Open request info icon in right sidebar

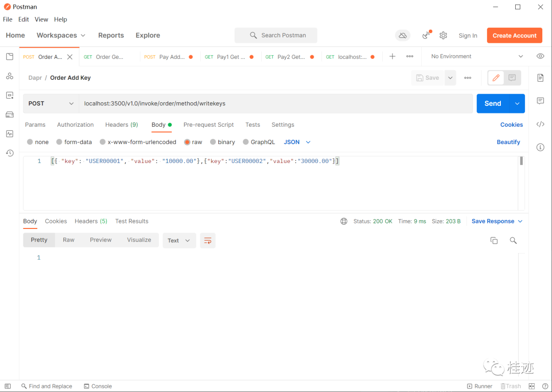(540, 147)
